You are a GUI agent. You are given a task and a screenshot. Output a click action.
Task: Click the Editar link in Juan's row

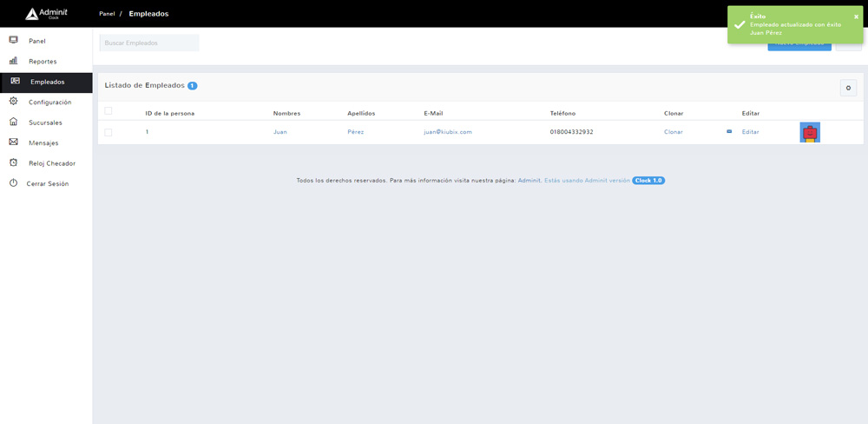(750, 132)
